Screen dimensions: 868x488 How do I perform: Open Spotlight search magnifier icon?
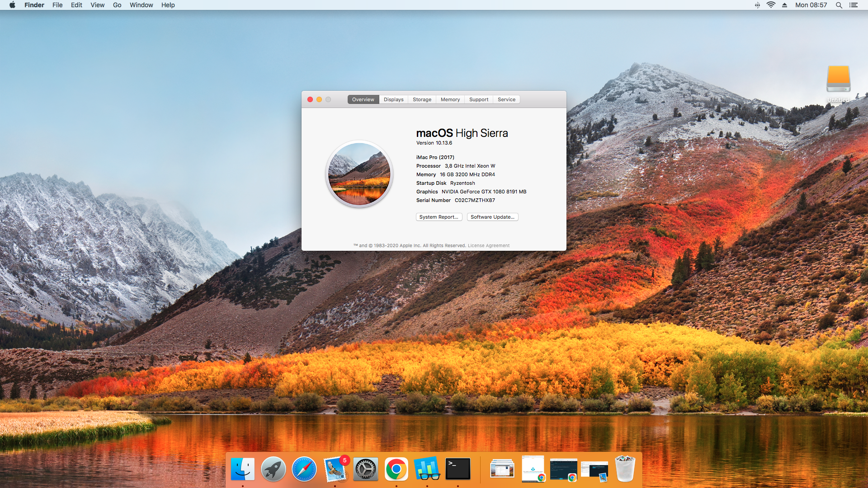[839, 5]
